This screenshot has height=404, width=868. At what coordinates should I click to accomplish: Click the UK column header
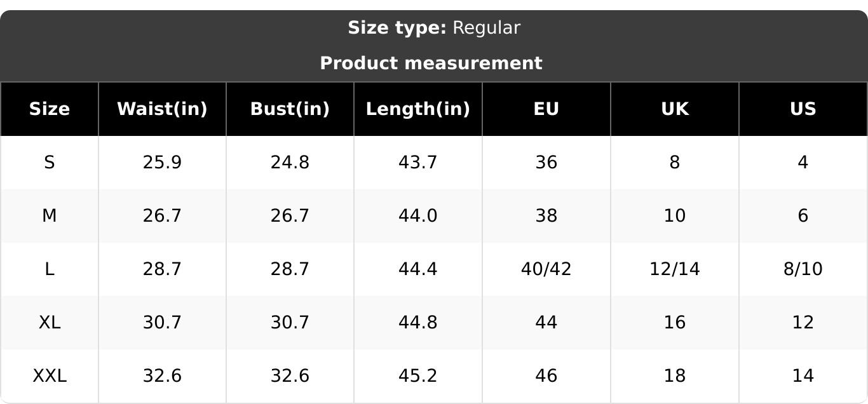pyautogui.click(x=675, y=109)
